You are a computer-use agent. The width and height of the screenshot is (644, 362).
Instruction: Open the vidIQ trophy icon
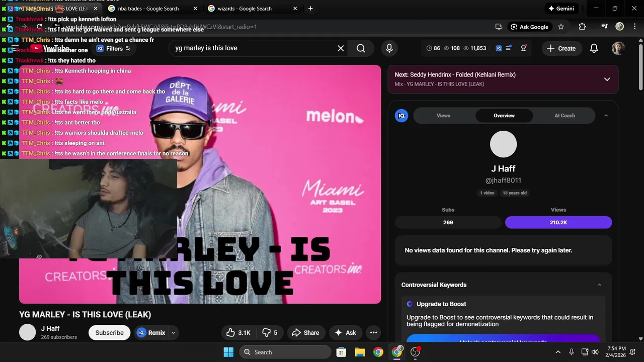pyautogui.click(x=524, y=48)
